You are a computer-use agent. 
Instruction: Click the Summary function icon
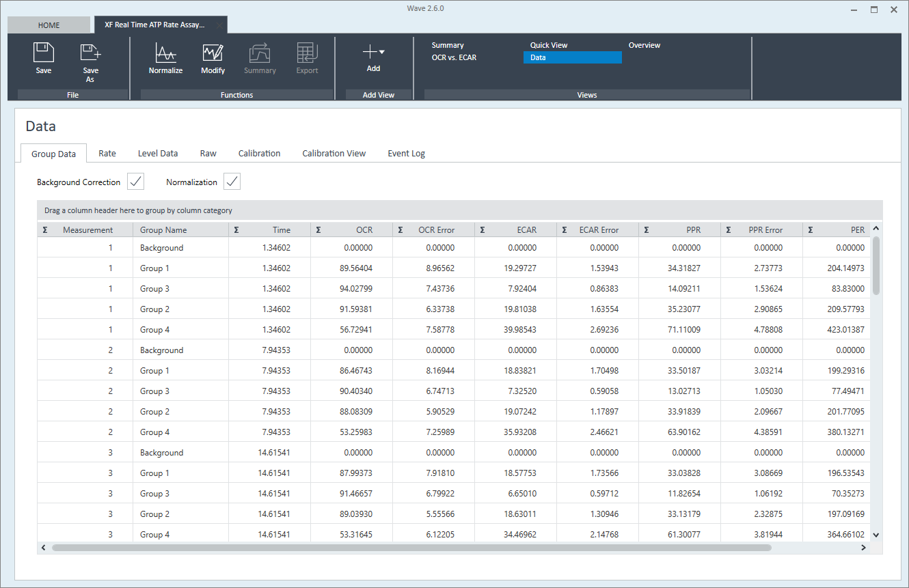click(260, 53)
